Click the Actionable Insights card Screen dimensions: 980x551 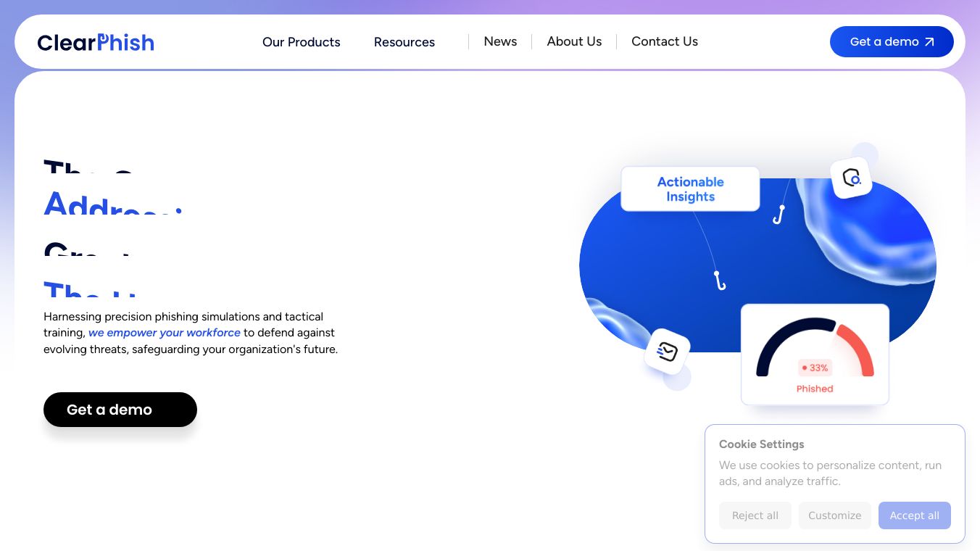click(x=691, y=189)
